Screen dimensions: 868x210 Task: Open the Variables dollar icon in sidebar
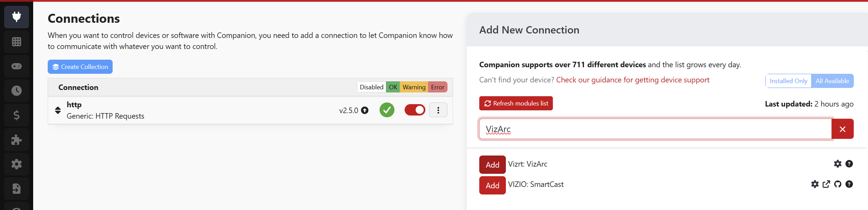click(x=17, y=115)
